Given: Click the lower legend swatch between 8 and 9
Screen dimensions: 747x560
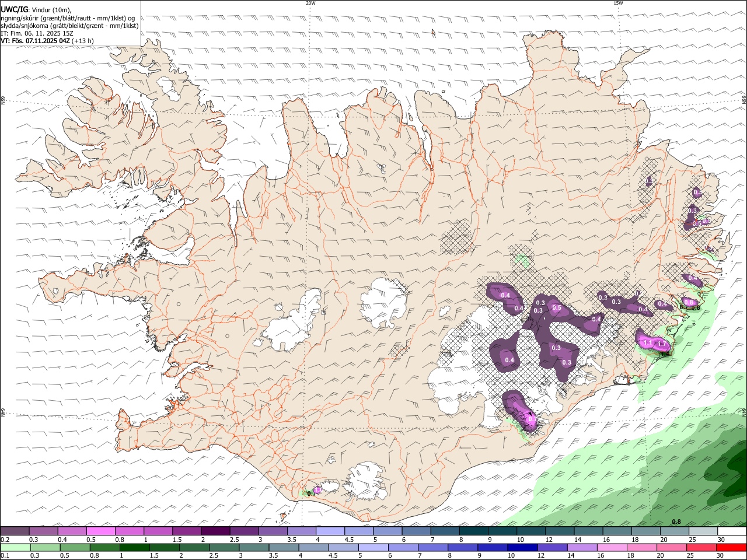Looking at the screenshot, I should [x=463, y=547].
